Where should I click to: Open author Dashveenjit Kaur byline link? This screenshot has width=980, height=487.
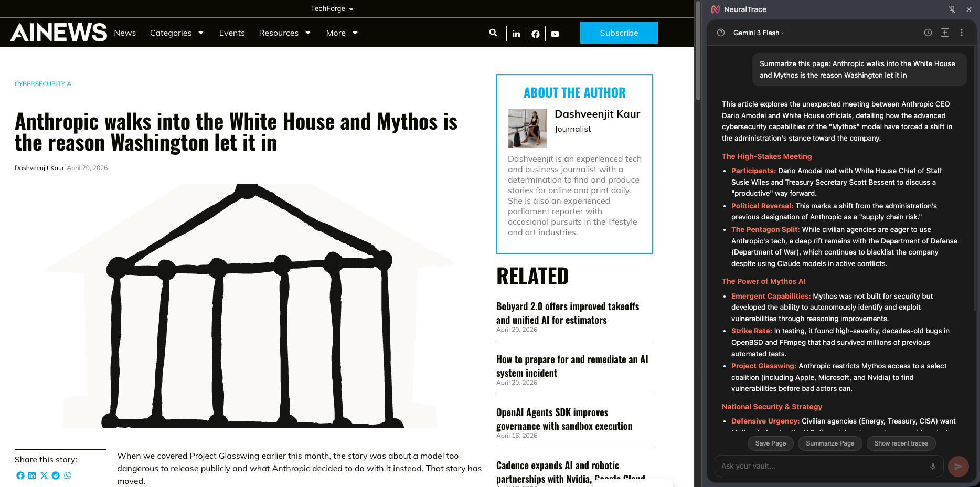(39, 168)
